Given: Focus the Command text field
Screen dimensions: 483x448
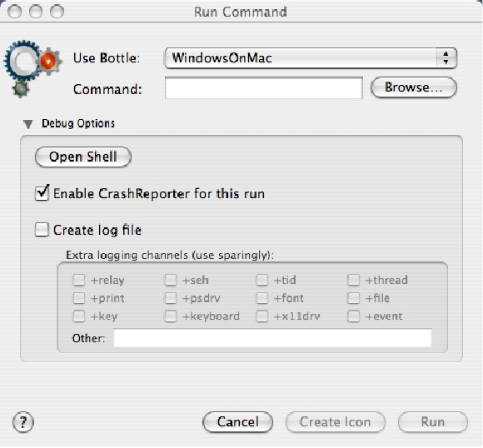Looking at the screenshot, I should coord(263,88).
